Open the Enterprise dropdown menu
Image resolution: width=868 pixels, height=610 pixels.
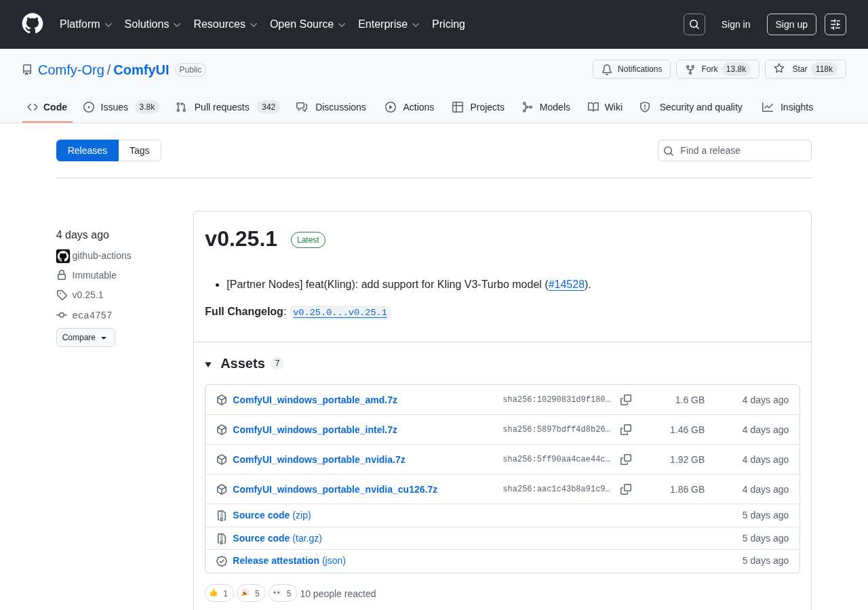pyautogui.click(x=389, y=24)
